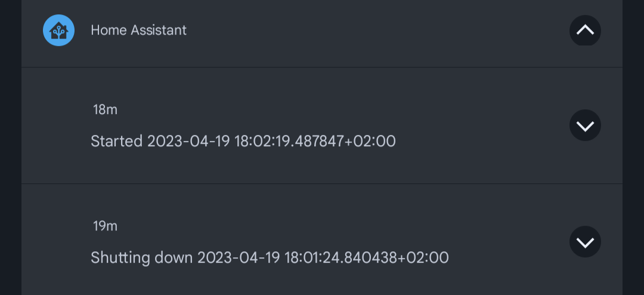Viewport: 644px width, 295px height.
Task: Click the 2023-04-19 date in the Shutting down entry
Action: click(239, 257)
